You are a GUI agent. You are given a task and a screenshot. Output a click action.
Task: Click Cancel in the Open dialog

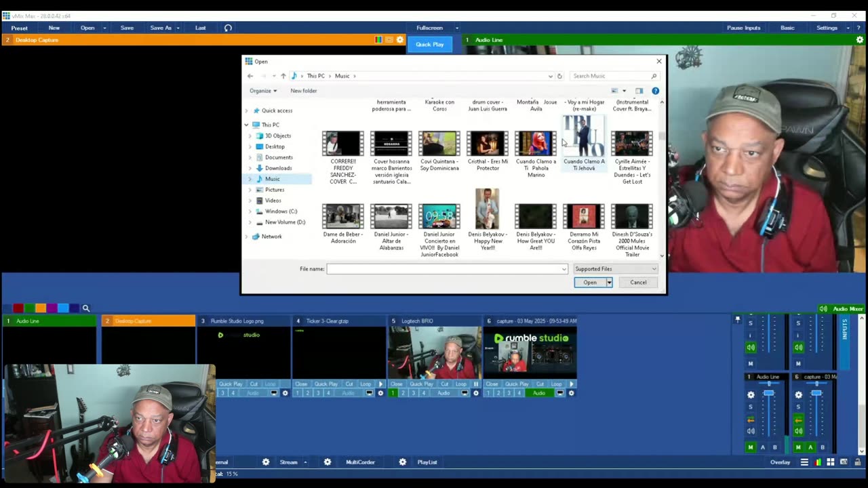tap(638, 283)
